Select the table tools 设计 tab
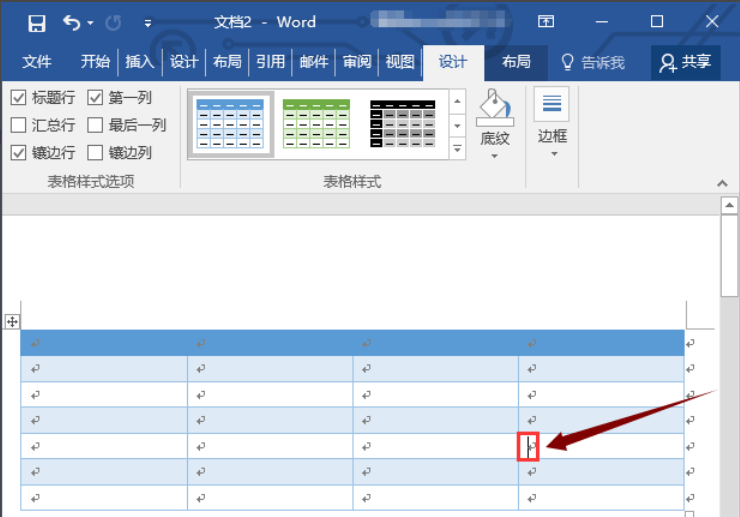 click(x=453, y=61)
